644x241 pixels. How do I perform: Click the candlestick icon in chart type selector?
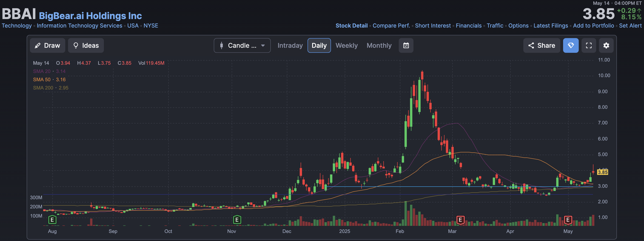point(221,45)
